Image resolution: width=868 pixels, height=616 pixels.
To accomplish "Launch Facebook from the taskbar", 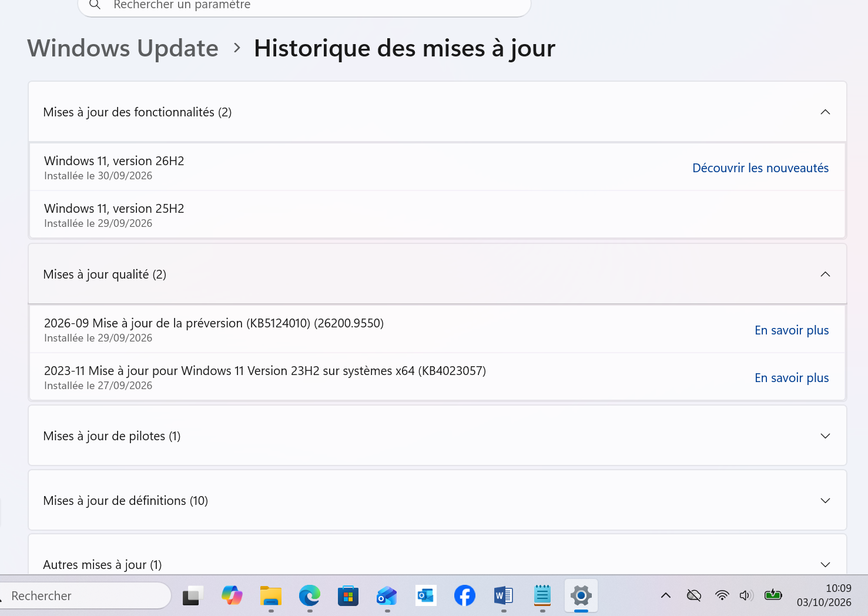I will coord(465,596).
